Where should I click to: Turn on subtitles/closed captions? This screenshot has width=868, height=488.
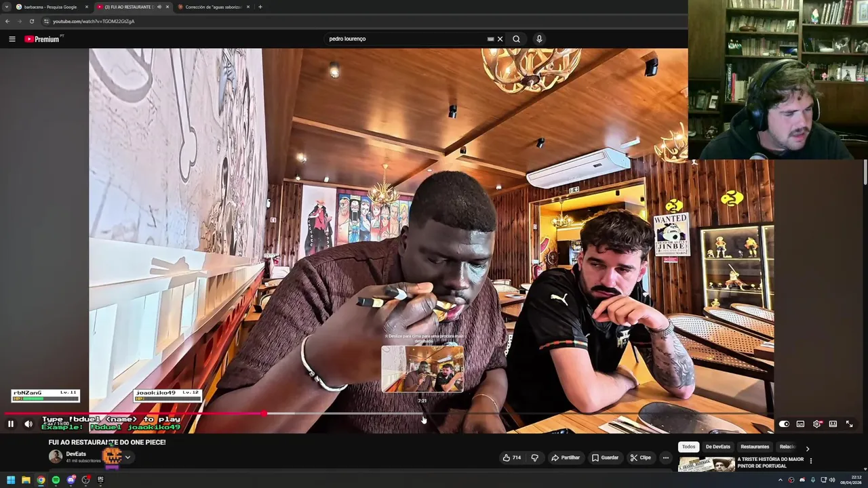point(800,424)
